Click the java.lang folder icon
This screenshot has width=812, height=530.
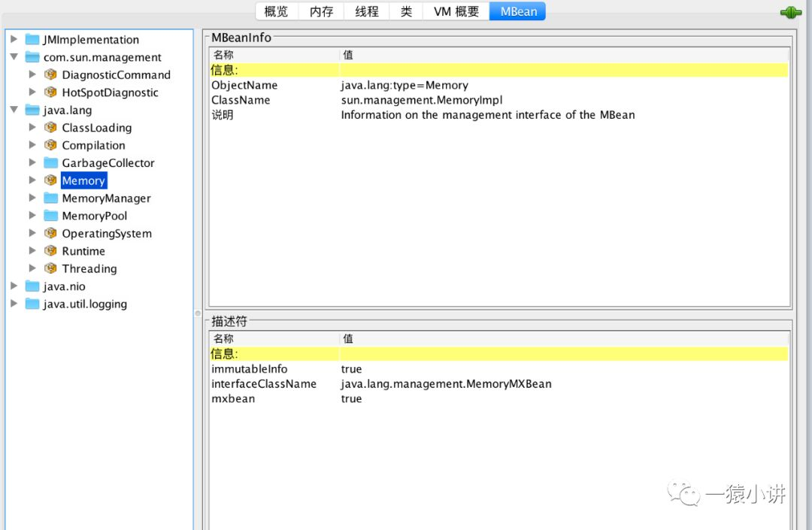click(32, 110)
